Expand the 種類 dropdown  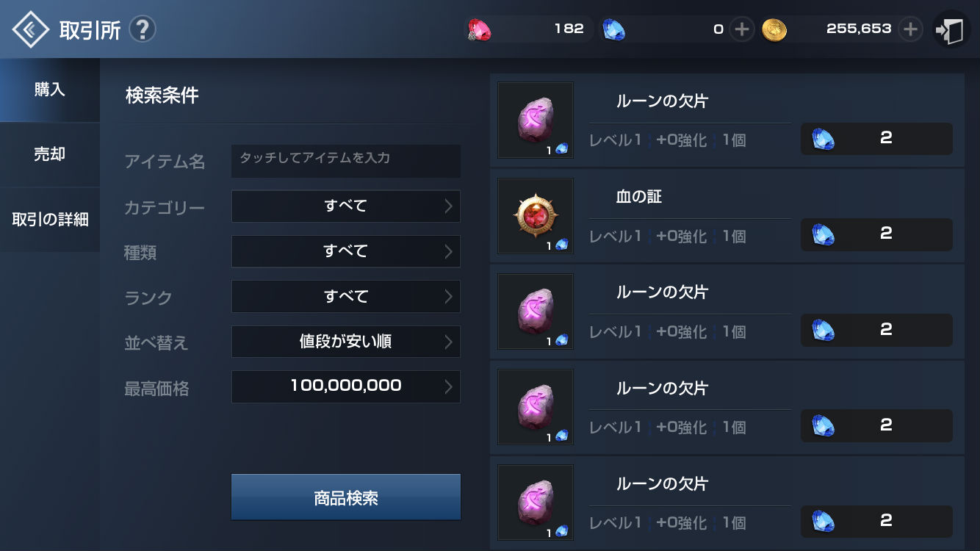pyautogui.click(x=346, y=251)
